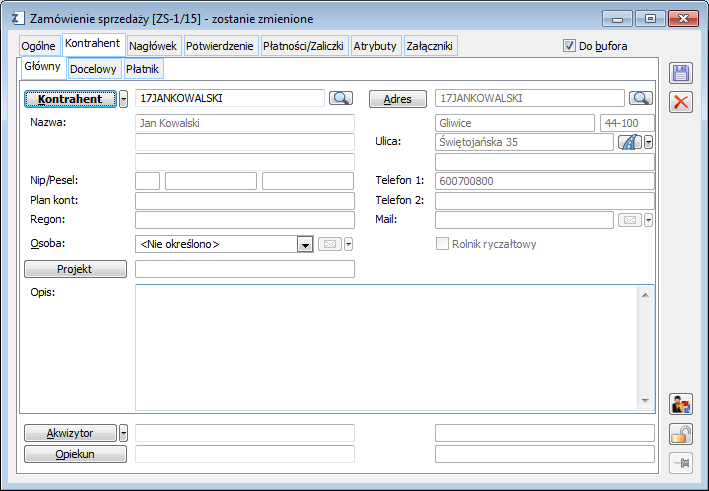The image size is (709, 491).
Task: Click the Projekt text field
Action: [245, 269]
